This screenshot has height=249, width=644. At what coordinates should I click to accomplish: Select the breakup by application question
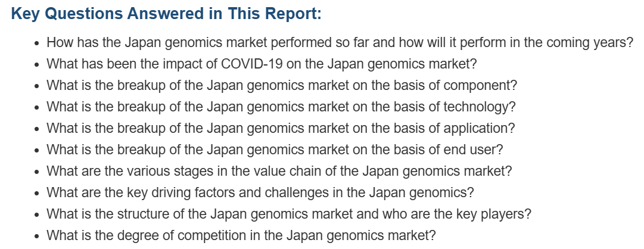click(281, 128)
